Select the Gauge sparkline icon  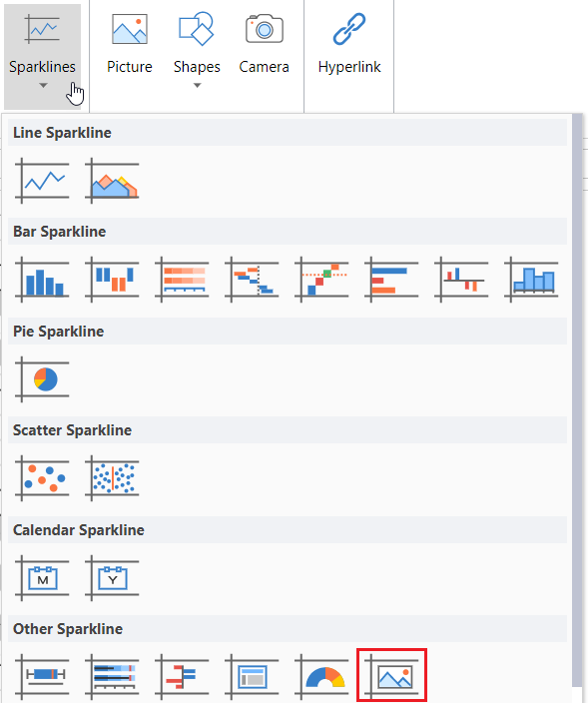[x=321, y=677]
